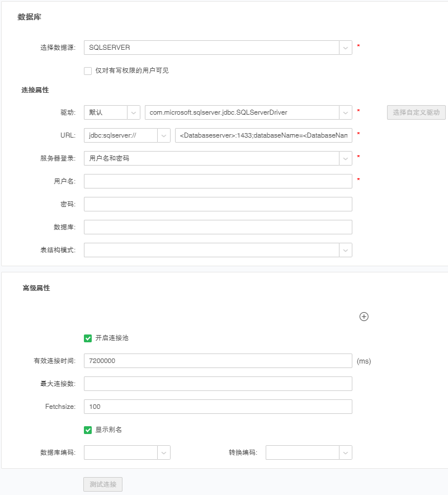Click into the 用户名 input field
The width and height of the screenshot is (448, 495).
click(218, 181)
